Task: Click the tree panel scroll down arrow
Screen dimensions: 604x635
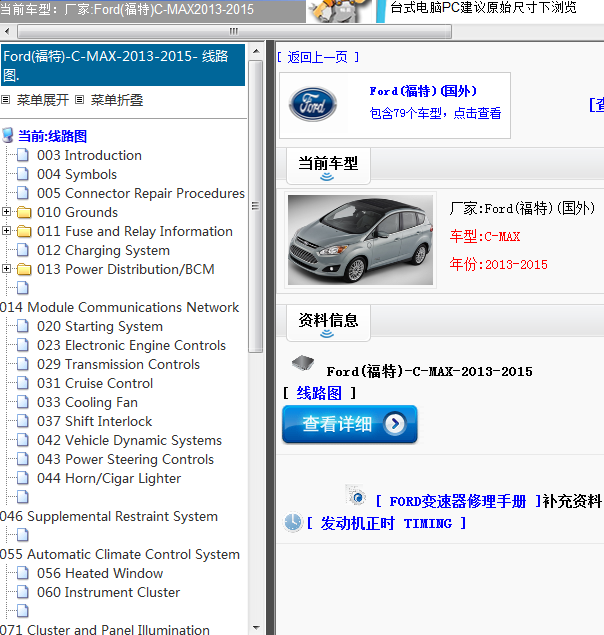Action: click(x=256, y=628)
